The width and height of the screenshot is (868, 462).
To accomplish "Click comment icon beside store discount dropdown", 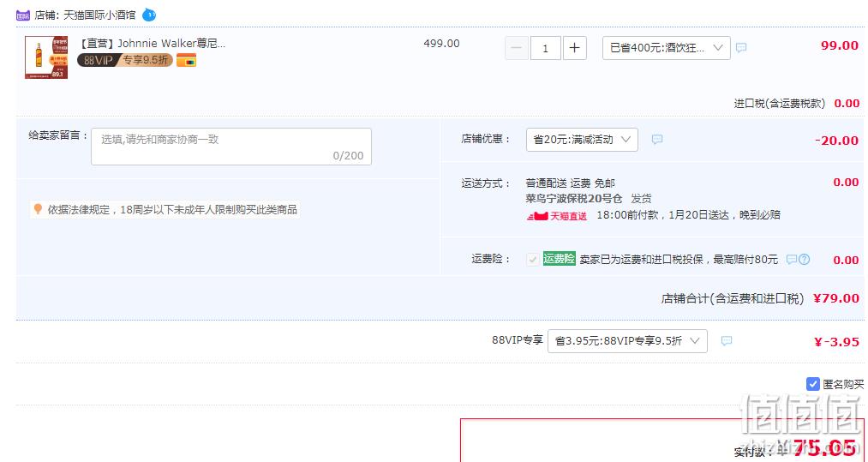I will click(x=657, y=140).
